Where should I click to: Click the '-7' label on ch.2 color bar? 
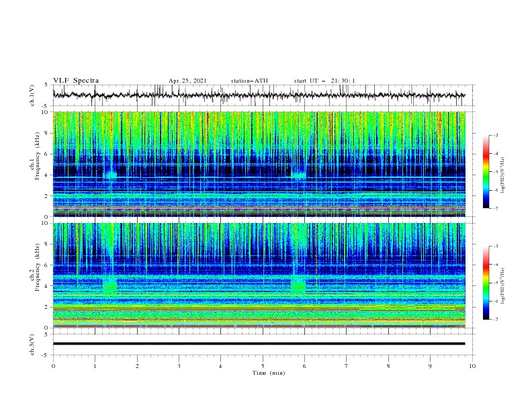pos(495,320)
